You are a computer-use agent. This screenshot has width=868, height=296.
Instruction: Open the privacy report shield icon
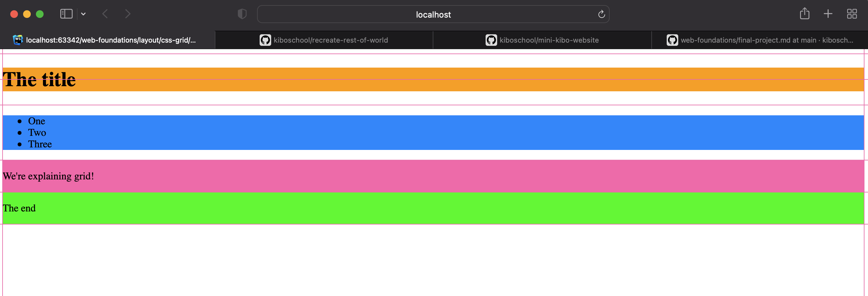(x=242, y=14)
